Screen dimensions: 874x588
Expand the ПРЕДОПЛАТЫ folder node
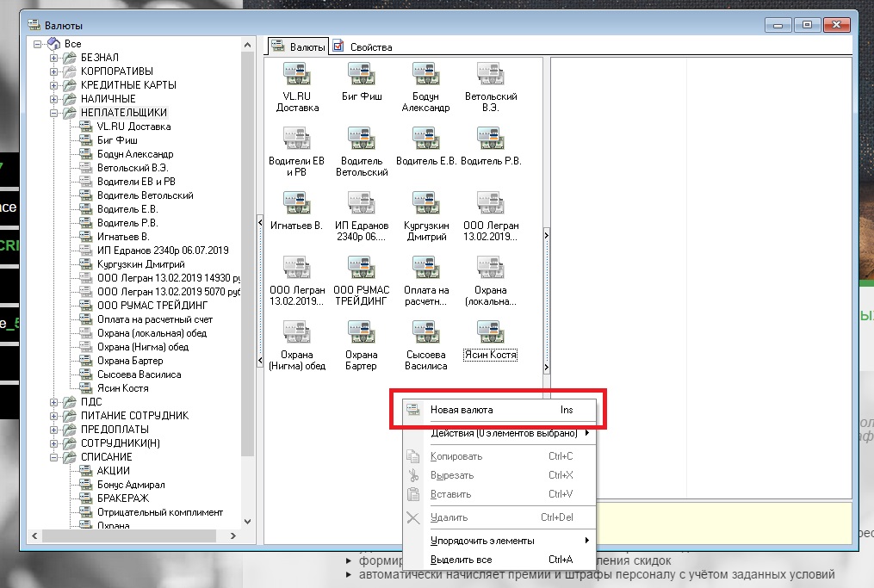point(53,430)
